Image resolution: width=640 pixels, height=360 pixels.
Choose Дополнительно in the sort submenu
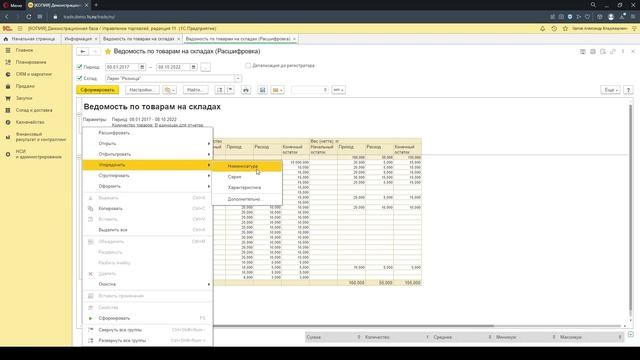247,199
